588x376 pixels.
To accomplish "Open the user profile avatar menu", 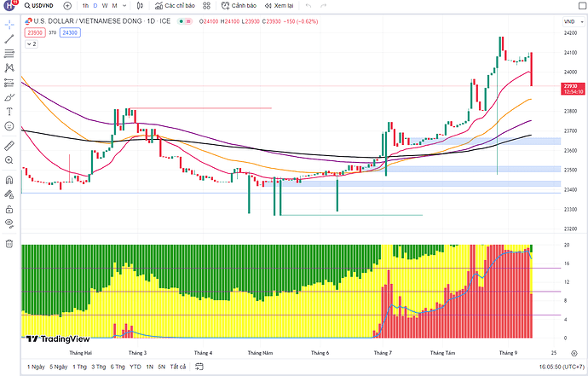I will click(9, 5).
